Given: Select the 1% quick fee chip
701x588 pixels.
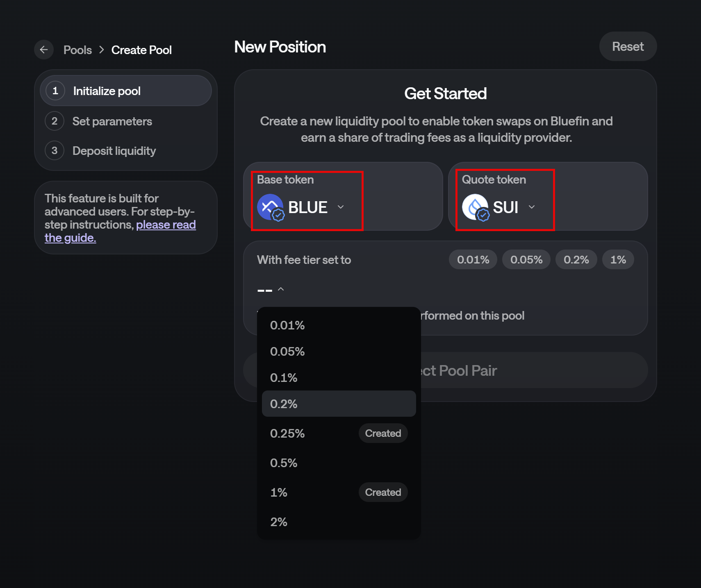Looking at the screenshot, I should (x=618, y=260).
